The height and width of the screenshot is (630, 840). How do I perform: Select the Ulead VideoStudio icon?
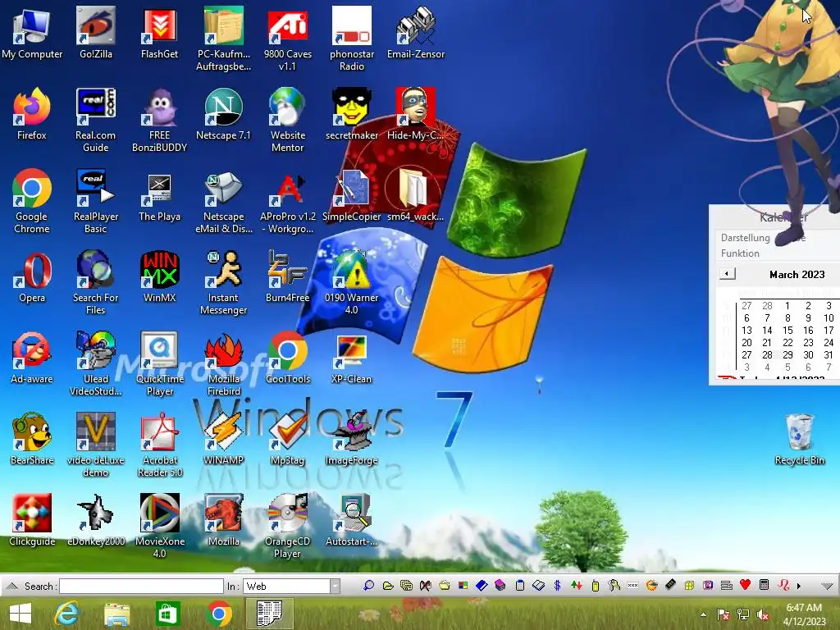pyautogui.click(x=95, y=363)
